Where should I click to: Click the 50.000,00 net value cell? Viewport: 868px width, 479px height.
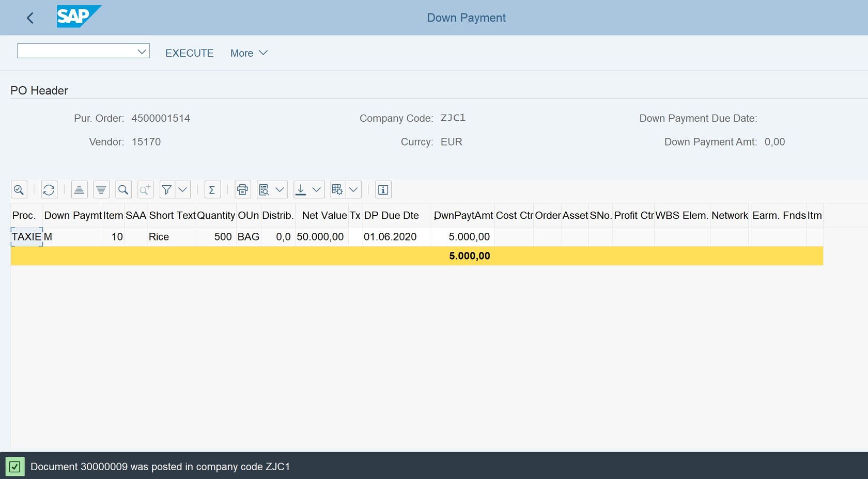click(321, 237)
